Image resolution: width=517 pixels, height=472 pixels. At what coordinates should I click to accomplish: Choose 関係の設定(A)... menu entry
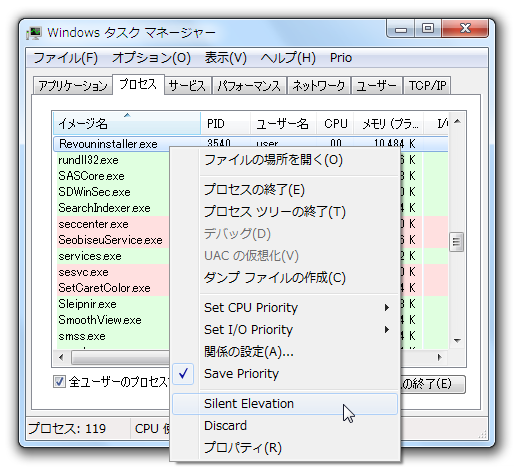point(285,351)
